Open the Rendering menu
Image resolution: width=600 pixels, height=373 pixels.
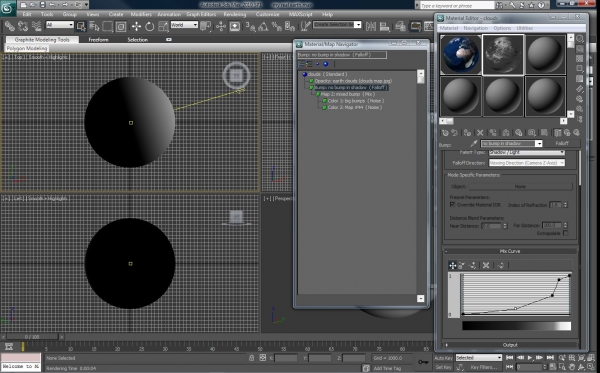[235, 14]
